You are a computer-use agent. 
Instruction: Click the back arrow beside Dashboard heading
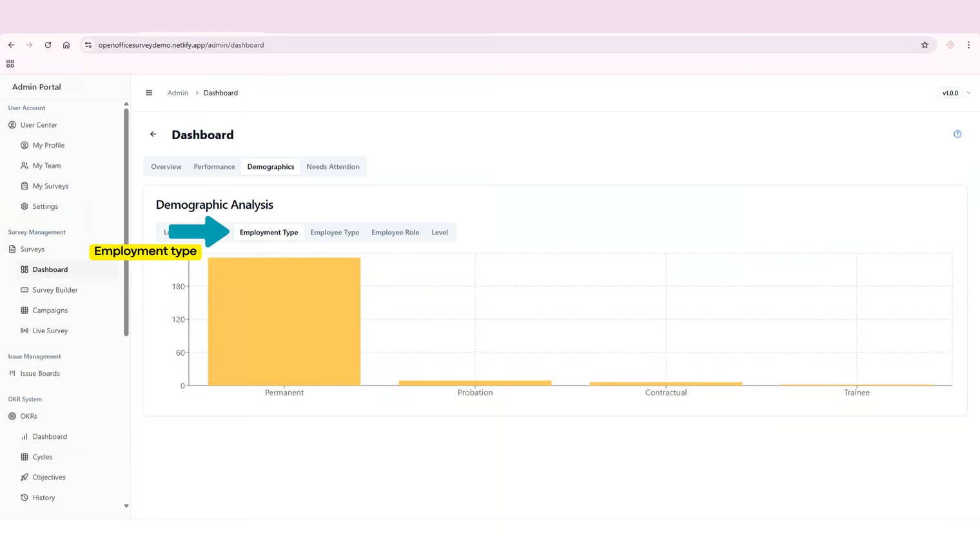click(153, 134)
